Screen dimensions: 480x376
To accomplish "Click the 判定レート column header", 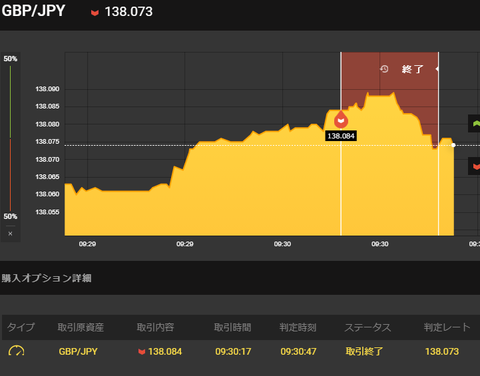I will (447, 327).
